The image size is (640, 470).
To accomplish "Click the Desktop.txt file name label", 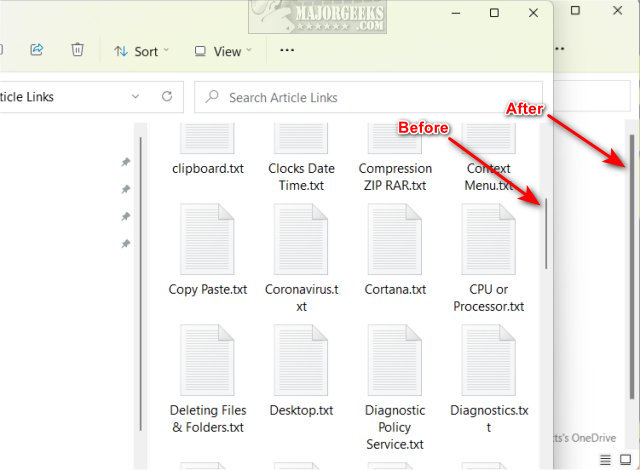I will (301, 410).
